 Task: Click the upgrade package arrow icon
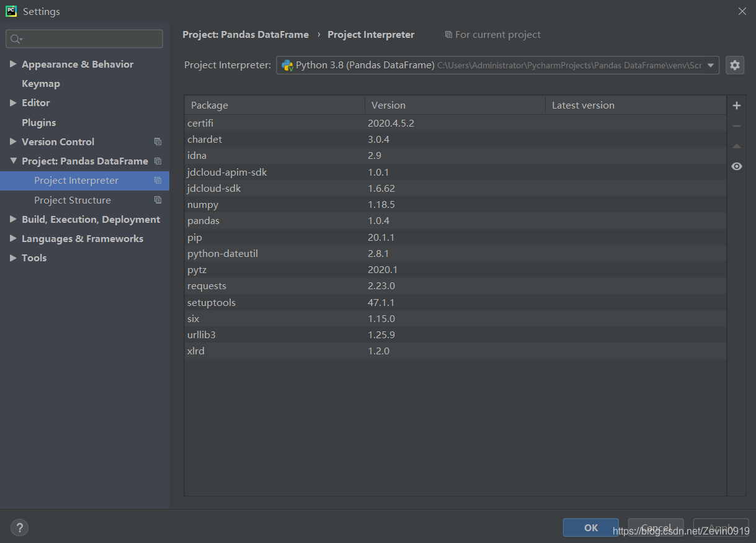click(737, 146)
